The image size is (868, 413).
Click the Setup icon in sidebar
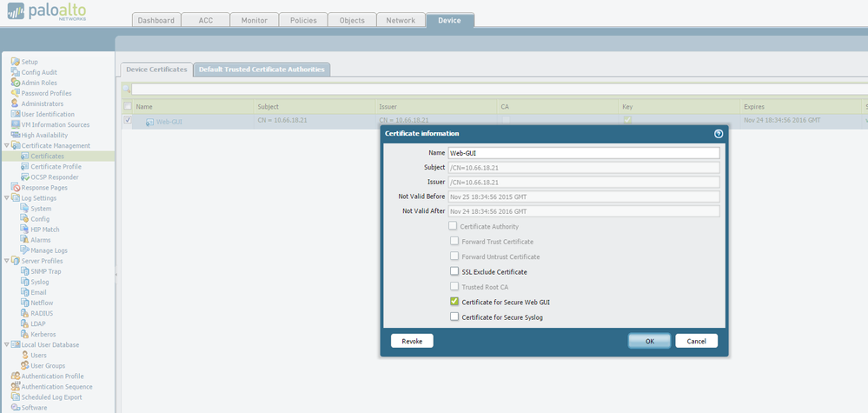15,62
